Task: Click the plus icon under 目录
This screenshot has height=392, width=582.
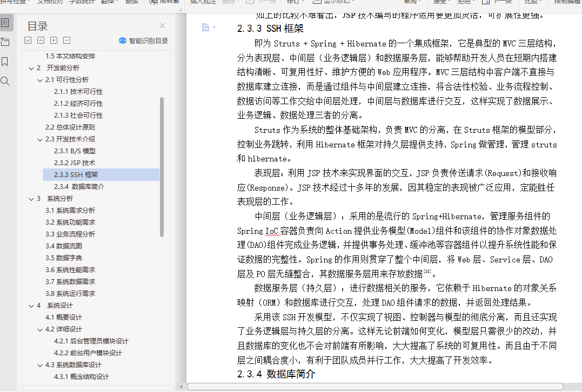Action: 54,40
